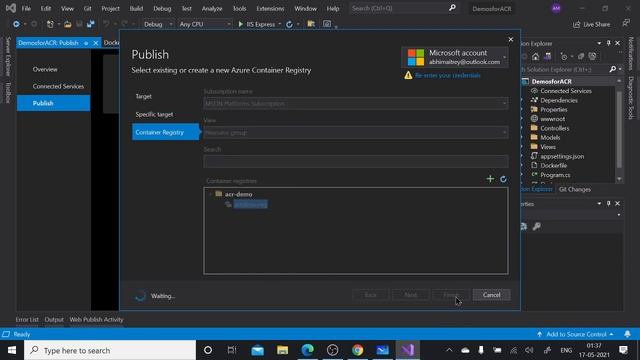
Task: Click the Back button in Publish dialog
Action: click(371, 295)
